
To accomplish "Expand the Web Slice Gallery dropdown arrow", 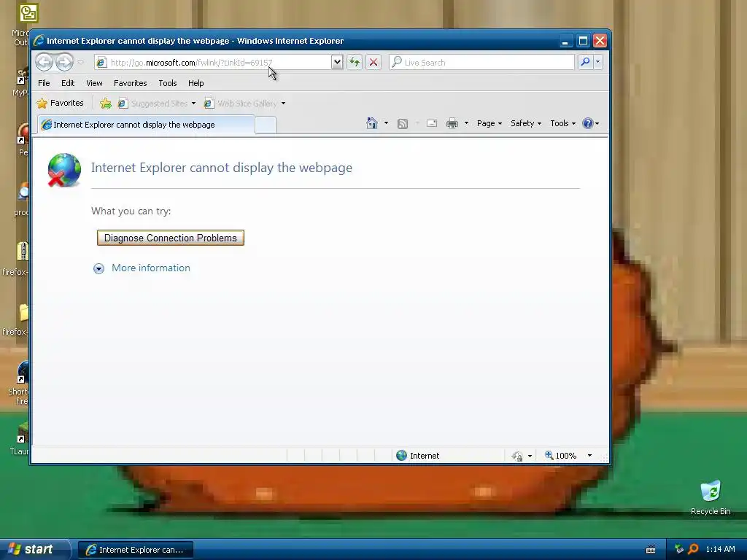I will (284, 104).
